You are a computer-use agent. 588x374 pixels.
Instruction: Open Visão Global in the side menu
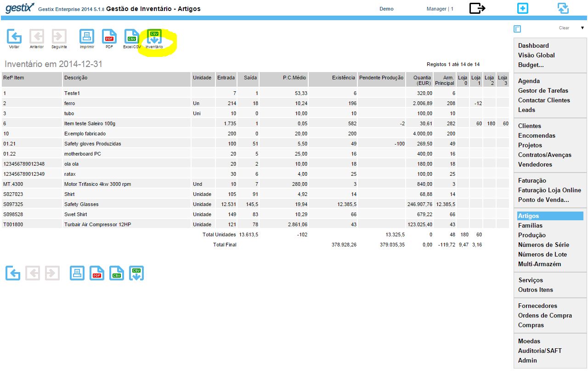537,55
